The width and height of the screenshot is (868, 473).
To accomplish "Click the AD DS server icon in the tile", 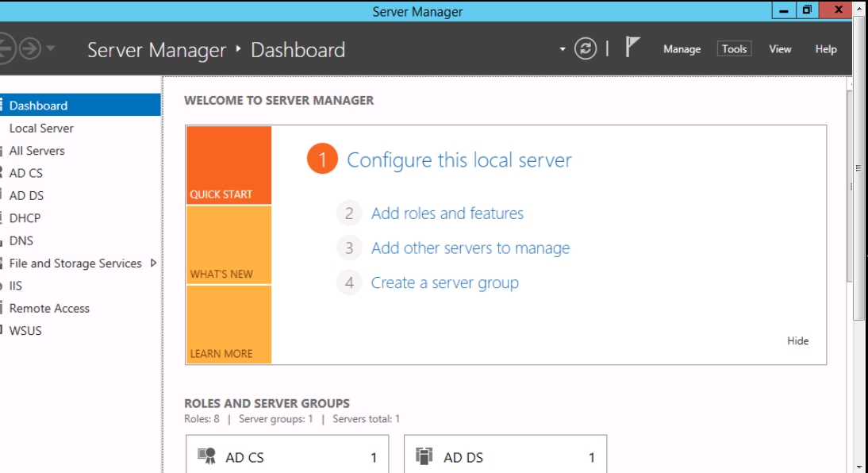I will 424,456.
